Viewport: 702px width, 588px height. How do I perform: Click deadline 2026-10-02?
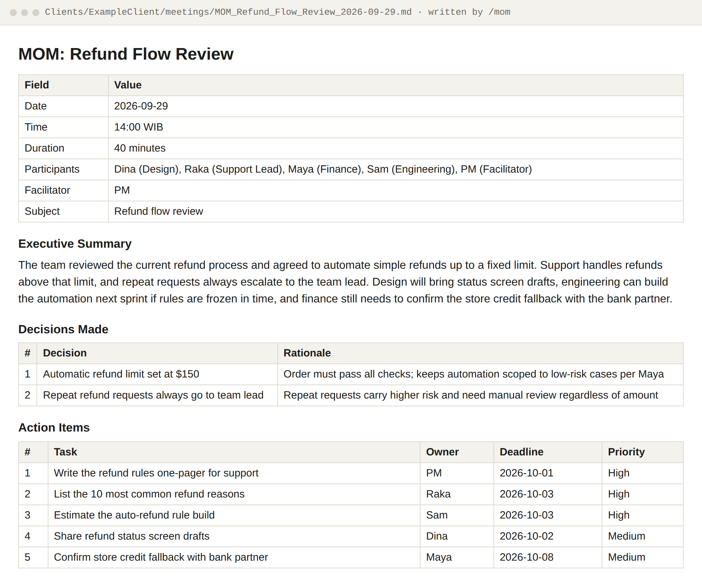point(526,536)
